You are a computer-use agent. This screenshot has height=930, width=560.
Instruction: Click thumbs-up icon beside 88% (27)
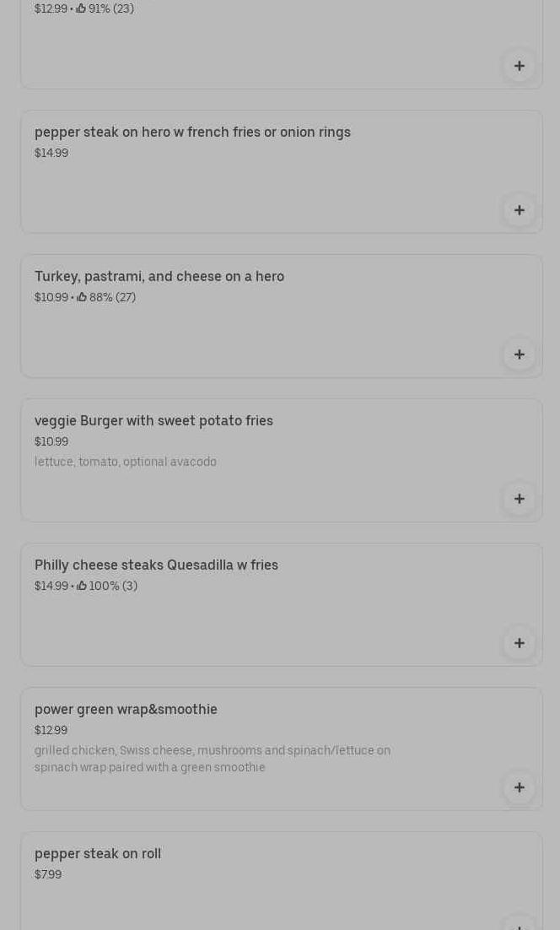(82, 297)
